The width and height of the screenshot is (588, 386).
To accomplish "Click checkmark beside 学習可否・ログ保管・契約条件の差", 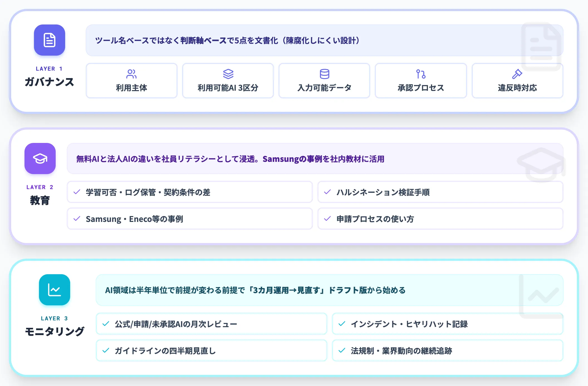I will (x=77, y=192).
